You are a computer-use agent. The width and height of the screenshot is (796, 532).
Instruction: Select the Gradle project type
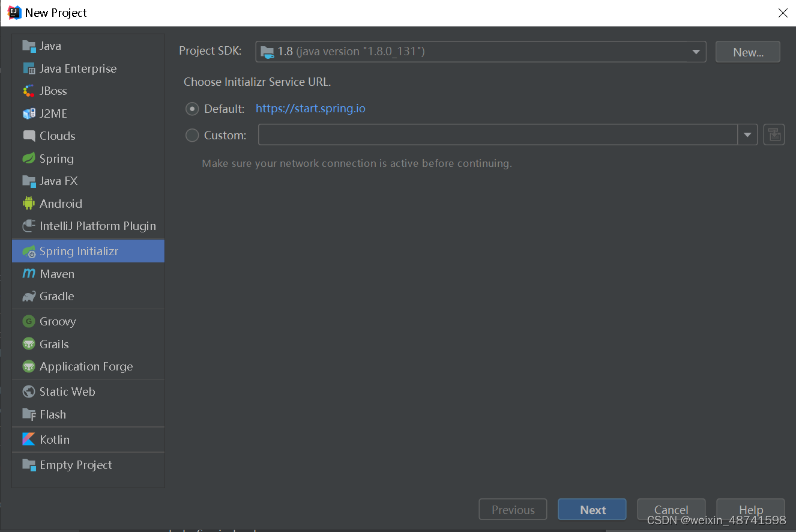(56, 296)
